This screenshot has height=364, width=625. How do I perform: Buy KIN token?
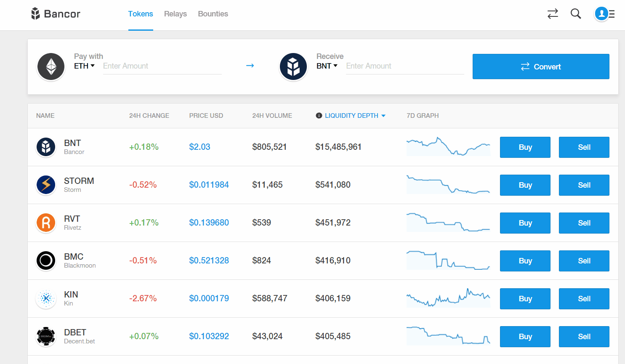point(525,299)
